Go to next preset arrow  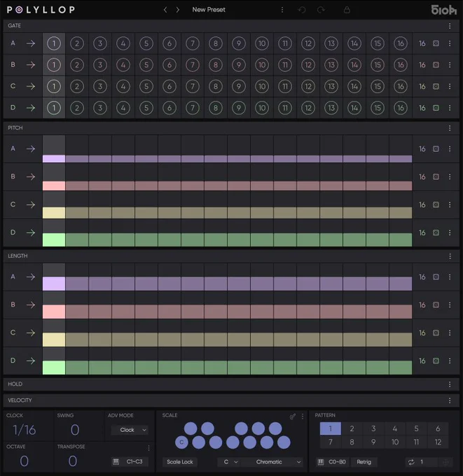178,10
